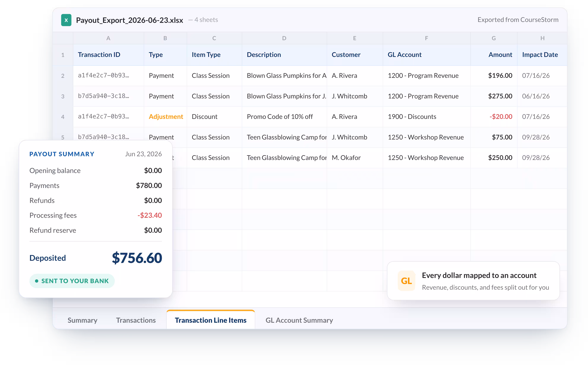Click the Impact Date header cell
Viewport: 588px width, 370px height.
(542, 55)
